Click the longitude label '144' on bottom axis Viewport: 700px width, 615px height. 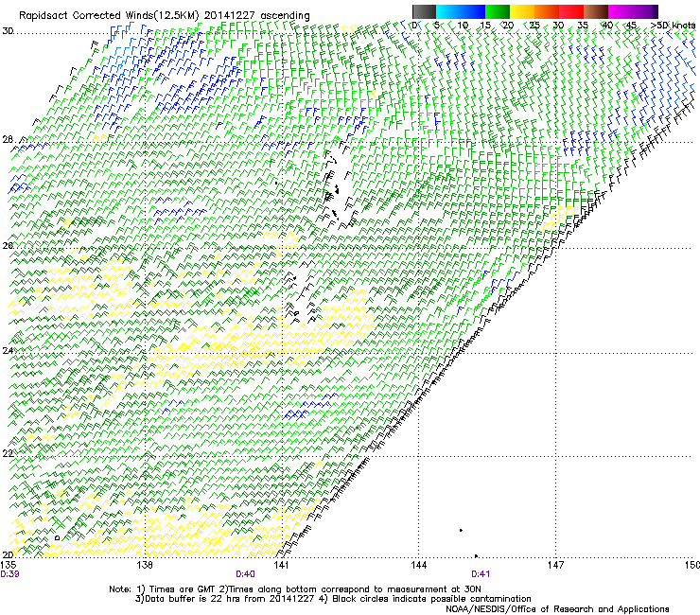click(x=419, y=566)
